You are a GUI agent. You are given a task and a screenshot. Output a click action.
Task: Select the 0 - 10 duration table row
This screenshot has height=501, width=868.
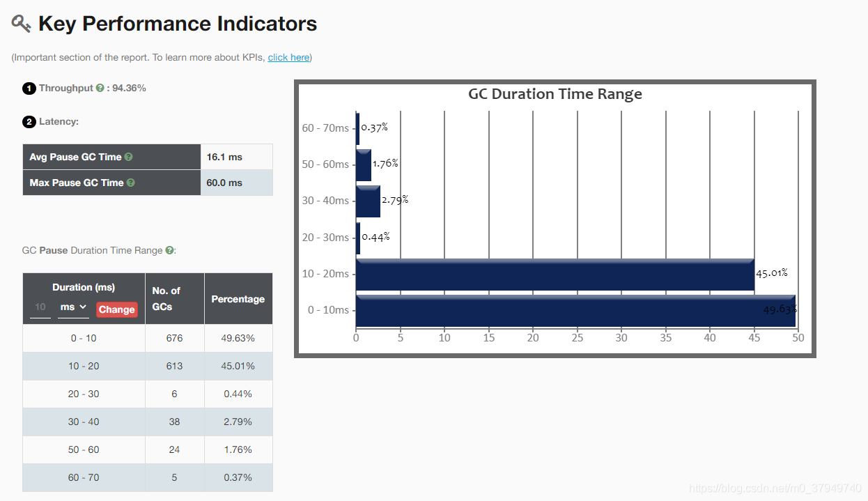(x=148, y=338)
